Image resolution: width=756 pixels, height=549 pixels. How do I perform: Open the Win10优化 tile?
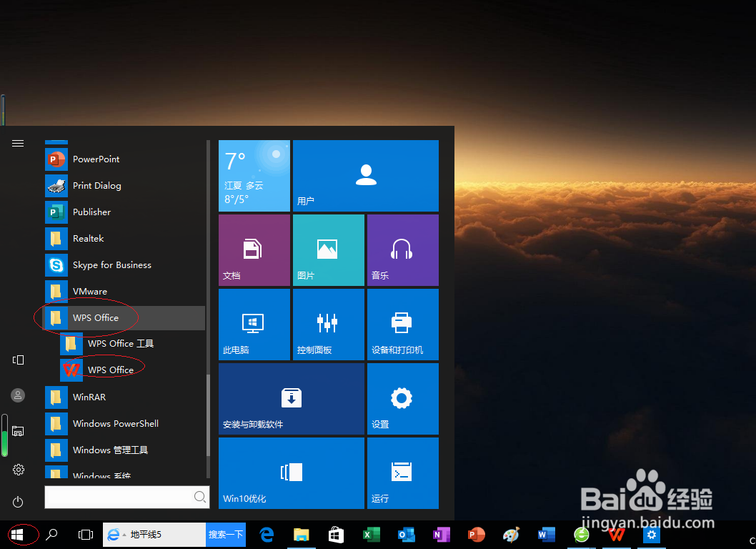pos(292,473)
